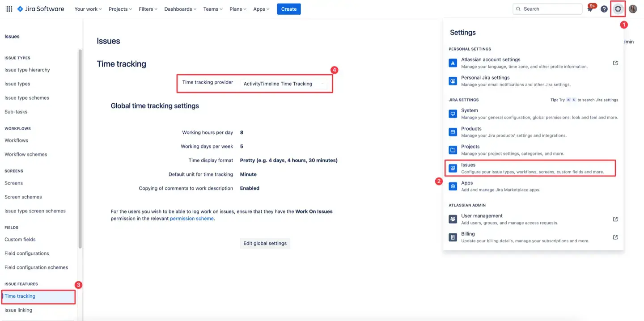Open the Time tracking provider dropdown
This screenshot has width=644, height=321.
285,83
